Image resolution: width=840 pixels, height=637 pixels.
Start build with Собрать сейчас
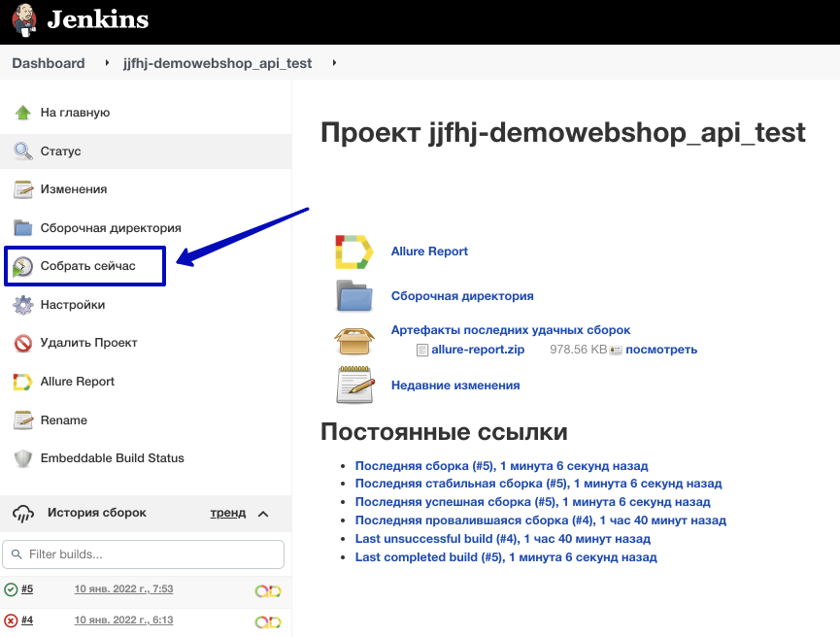tap(87, 266)
